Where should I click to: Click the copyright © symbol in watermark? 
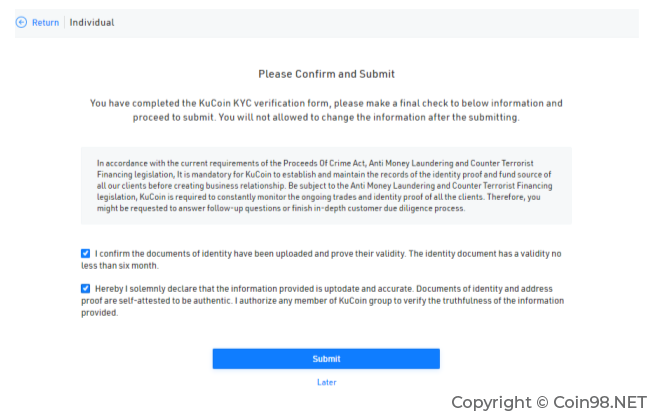coord(542,402)
